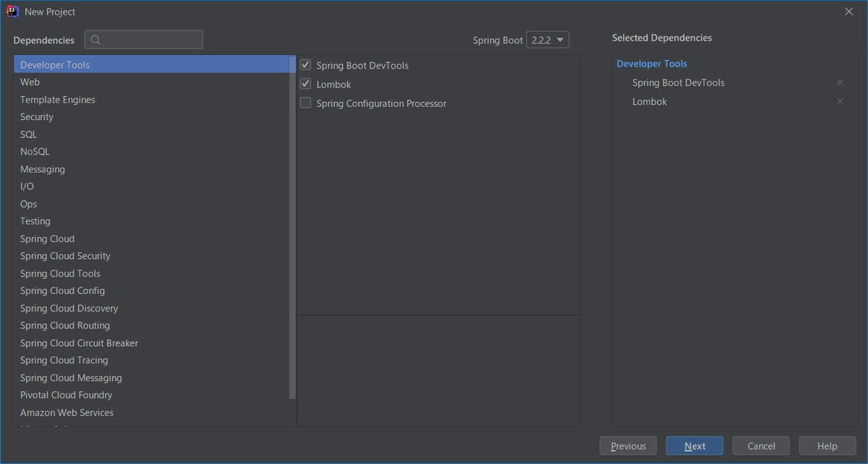868x464 pixels.
Task: Select the Spring Cloud Discovery category
Action: point(151,308)
